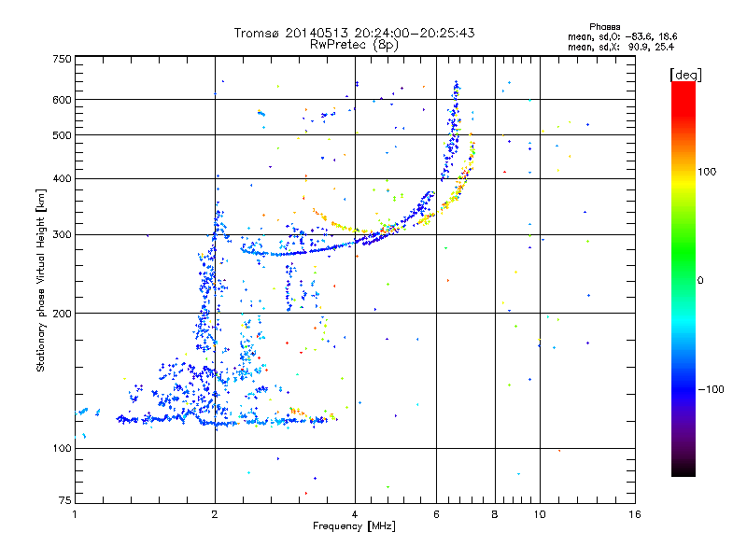The image size is (747, 560).
Task: Click the x-axis tick label "8"
Action: pyautogui.click(x=495, y=514)
